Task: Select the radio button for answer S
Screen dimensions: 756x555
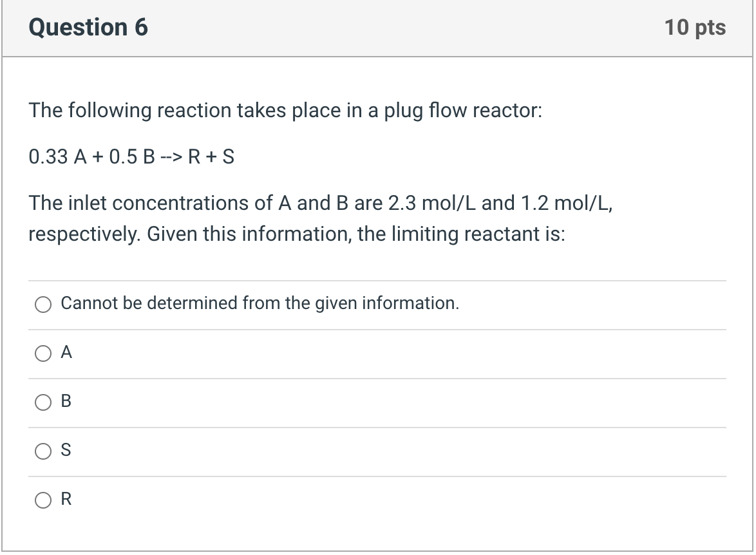Action: [43, 452]
